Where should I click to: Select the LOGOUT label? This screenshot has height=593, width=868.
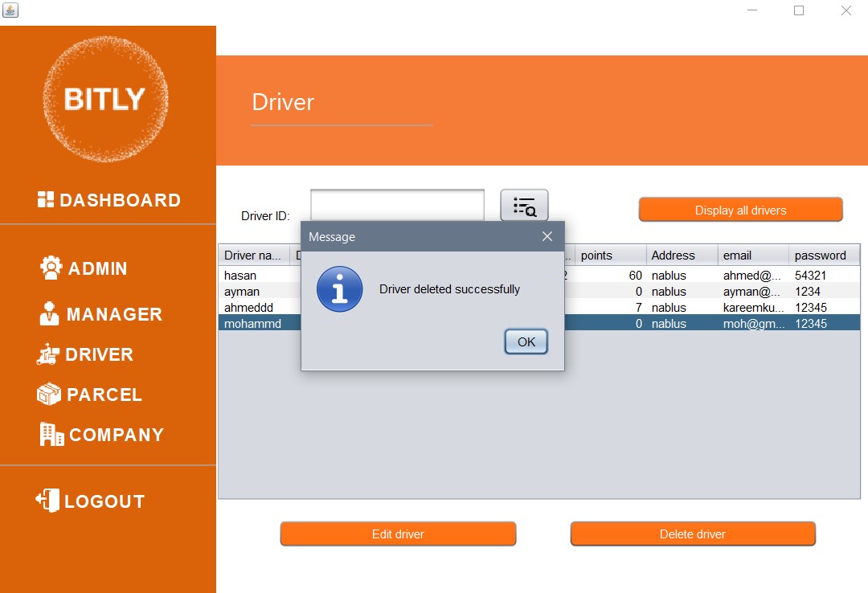(104, 501)
